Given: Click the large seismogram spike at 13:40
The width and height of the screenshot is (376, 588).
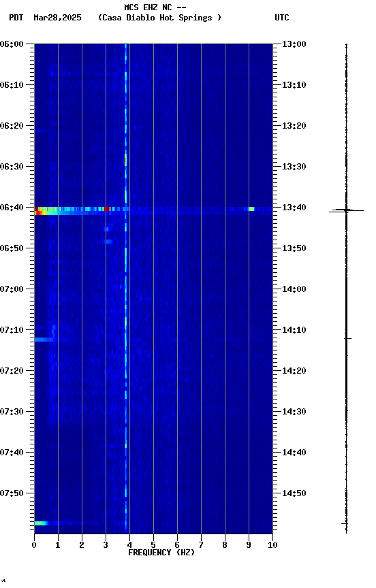Looking at the screenshot, I should tap(346, 210).
